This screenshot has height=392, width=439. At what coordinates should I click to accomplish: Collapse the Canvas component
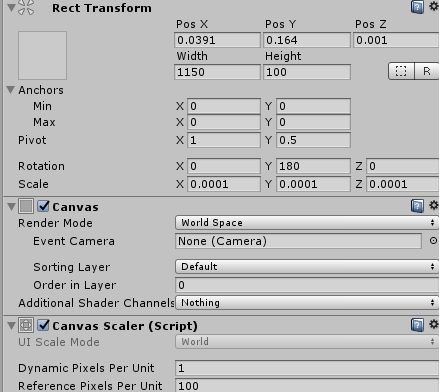[11, 207]
